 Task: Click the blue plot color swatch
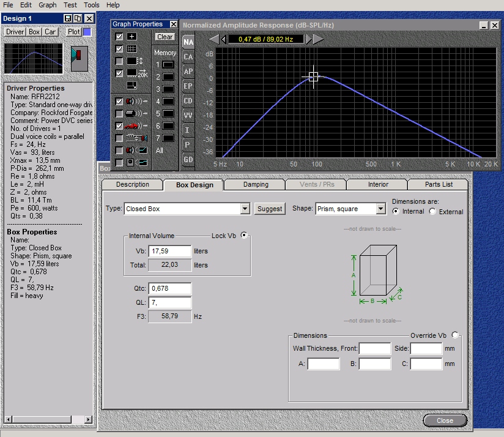87,32
